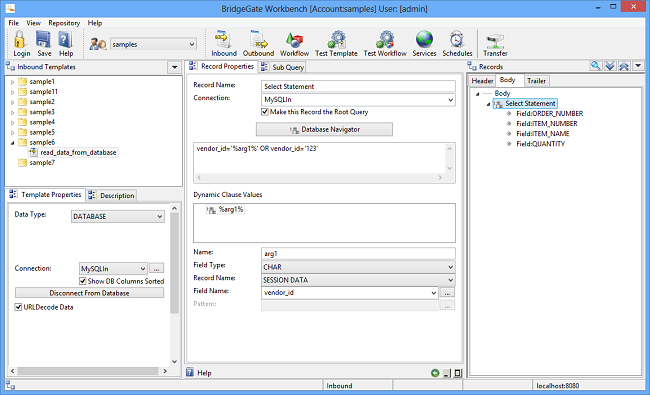This screenshot has height=395, width=650.
Task: Open the Record Name SESSION DATA dropdown
Action: click(x=450, y=280)
